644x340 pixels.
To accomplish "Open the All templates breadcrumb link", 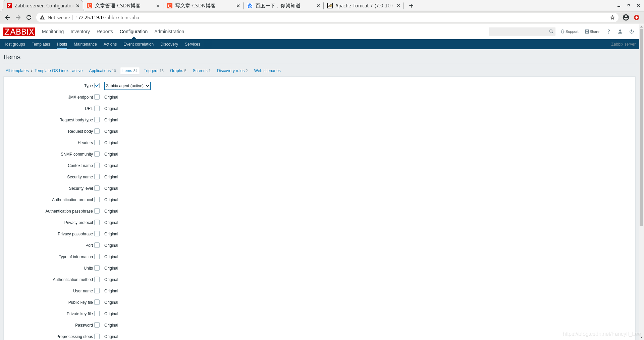I will tap(17, 71).
